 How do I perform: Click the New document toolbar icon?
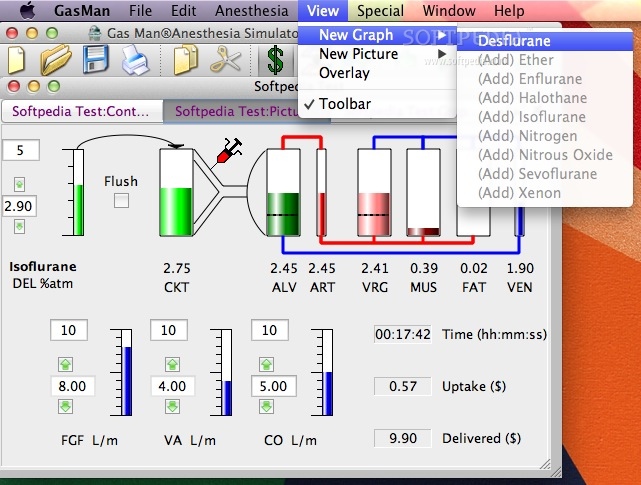[x=17, y=60]
